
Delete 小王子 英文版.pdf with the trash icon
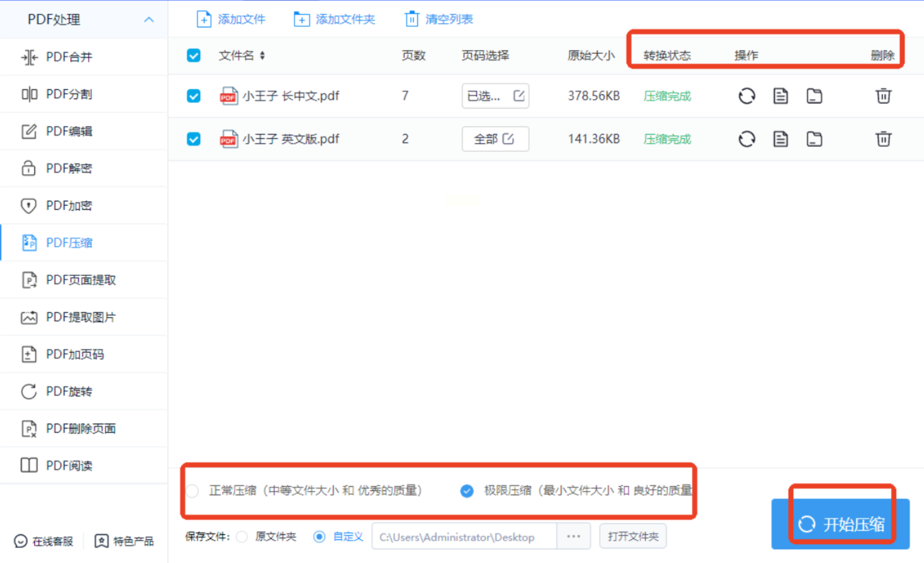(883, 139)
